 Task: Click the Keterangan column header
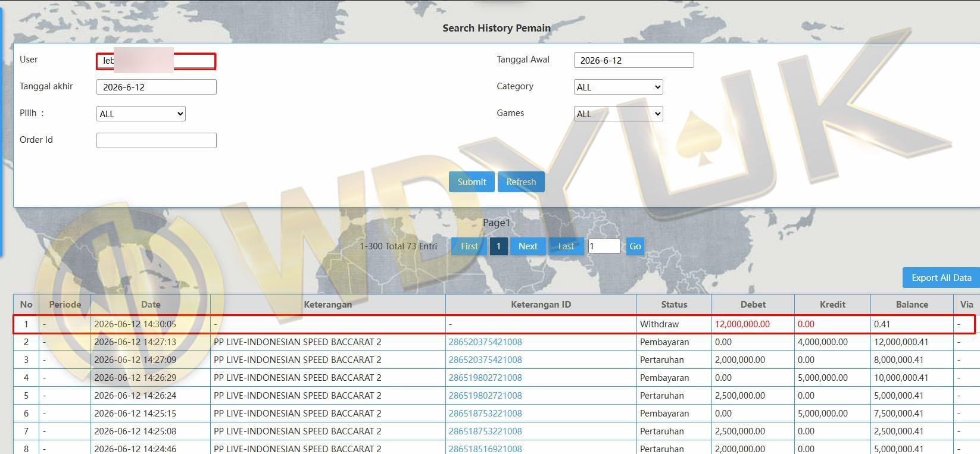pyautogui.click(x=328, y=305)
